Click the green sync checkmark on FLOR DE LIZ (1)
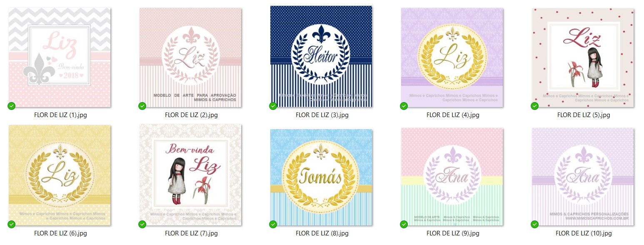 (x=12, y=106)
